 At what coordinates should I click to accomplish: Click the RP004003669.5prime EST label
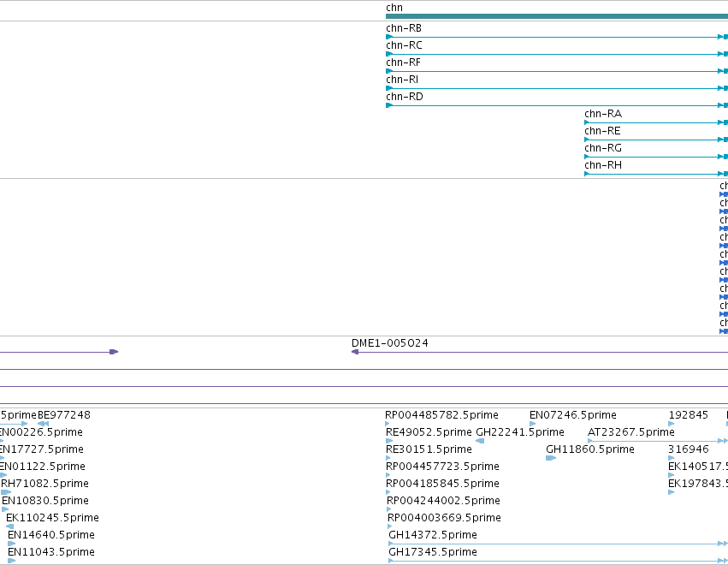pyautogui.click(x=444, y=518)
